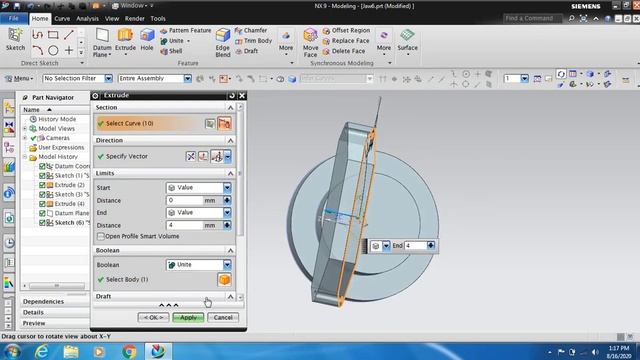Open the Entire Assembly scope dropdown
Screen dimensions: 640x360
[187, 78]
